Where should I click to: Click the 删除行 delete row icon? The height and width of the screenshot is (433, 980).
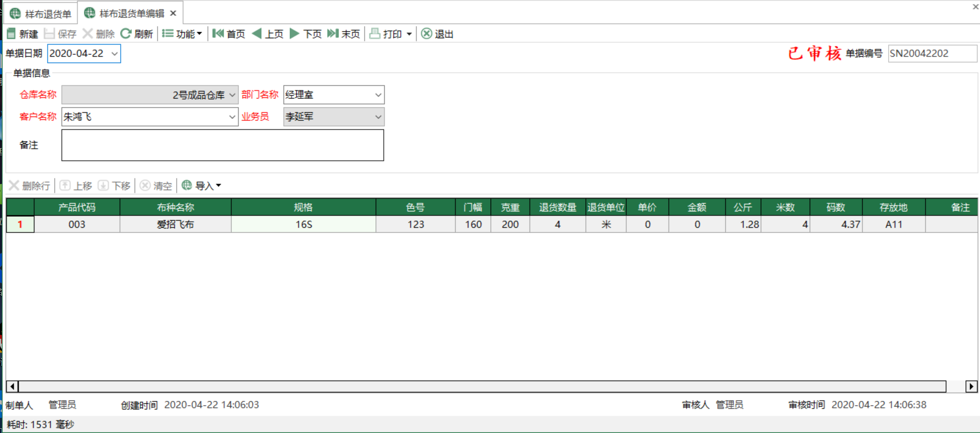14,186
